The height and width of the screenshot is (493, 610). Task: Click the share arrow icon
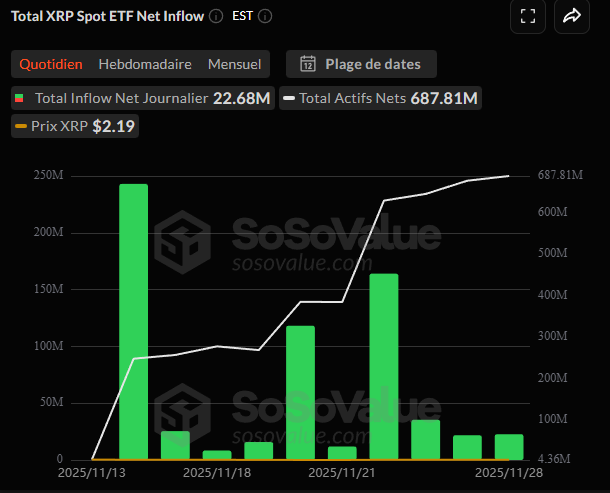coord(572,16)
